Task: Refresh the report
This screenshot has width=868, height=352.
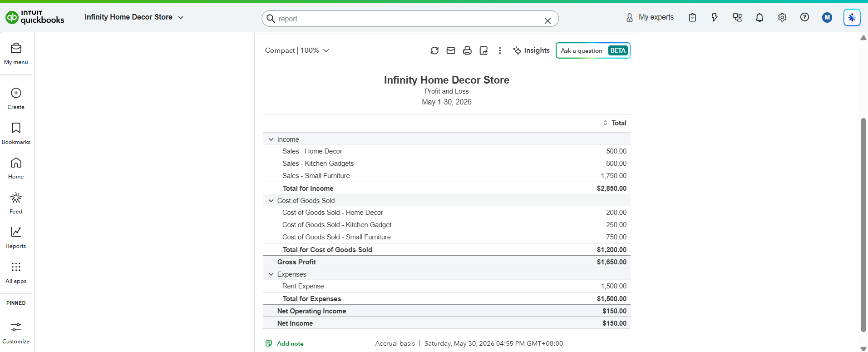Action: click(x=434, y=50)
